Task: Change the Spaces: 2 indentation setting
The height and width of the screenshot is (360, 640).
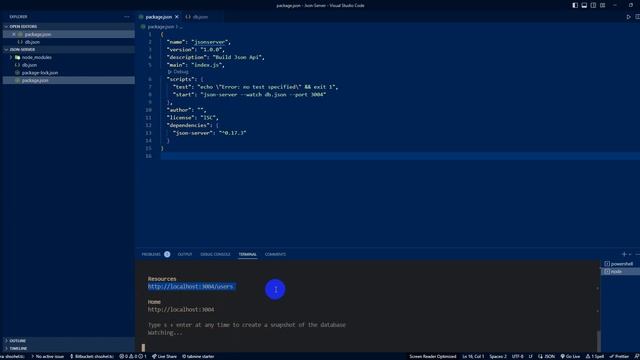Action: pos(498,356)
